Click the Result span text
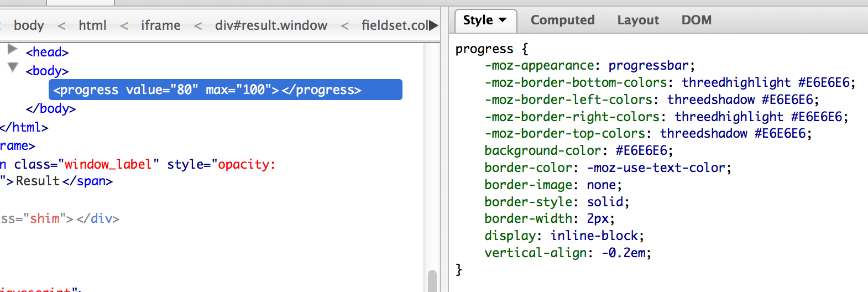The width and height of the screenshot is (868, 292). tap(38, 181)
